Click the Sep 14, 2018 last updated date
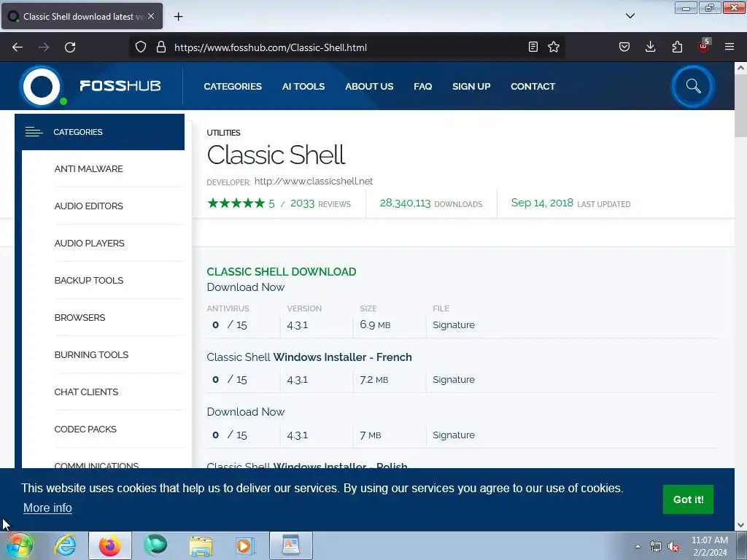Image resolution: width=747 pixels, height=560 pixels. pos(542,203)
